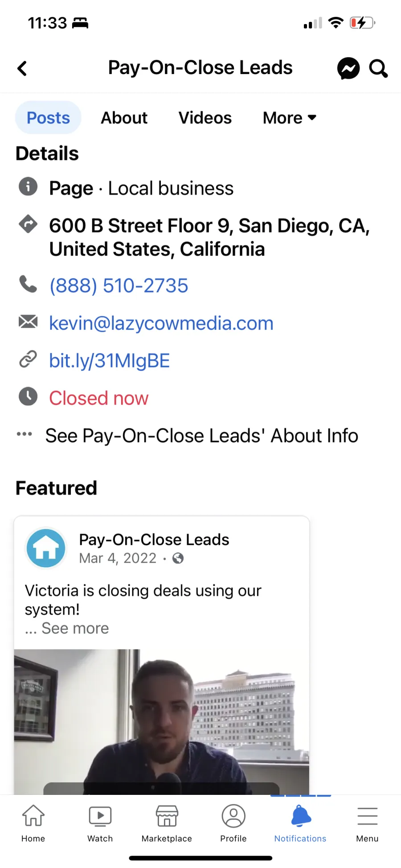Select the Posts tab
The width and height of the screenshot is (401, 868).
click(x=48, y=118)
